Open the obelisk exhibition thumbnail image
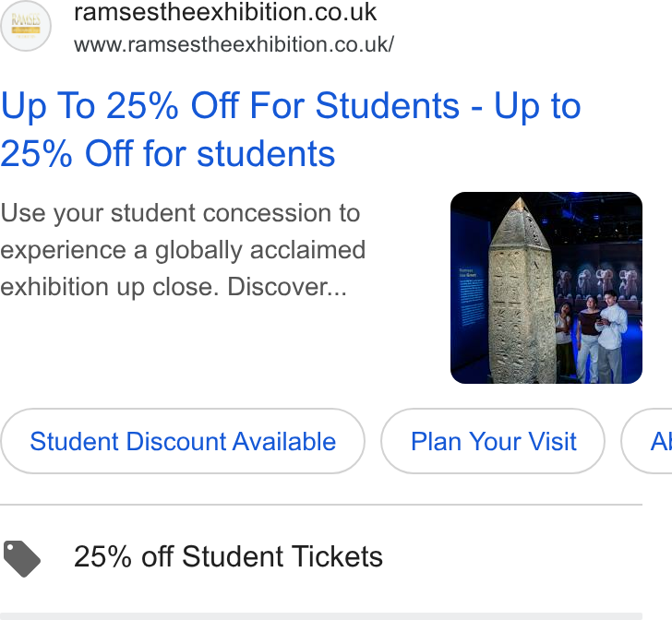This screenshot has height=620, width=672. [546, 288]
